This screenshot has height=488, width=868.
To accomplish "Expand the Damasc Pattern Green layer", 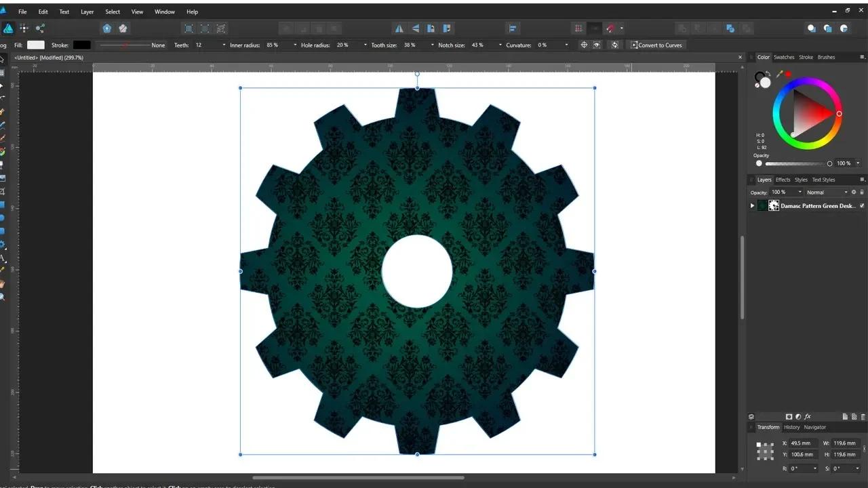I will click(753, 205).
